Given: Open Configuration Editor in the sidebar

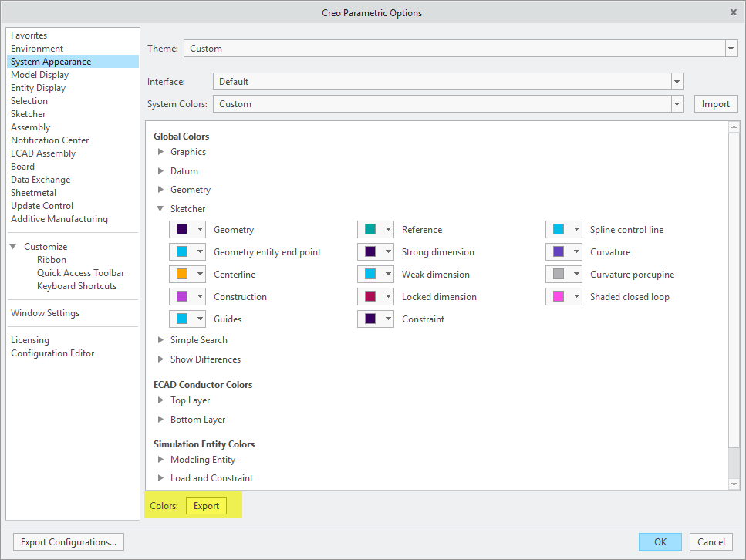Looking at the screenshot, I should click(x=52, y=353).
